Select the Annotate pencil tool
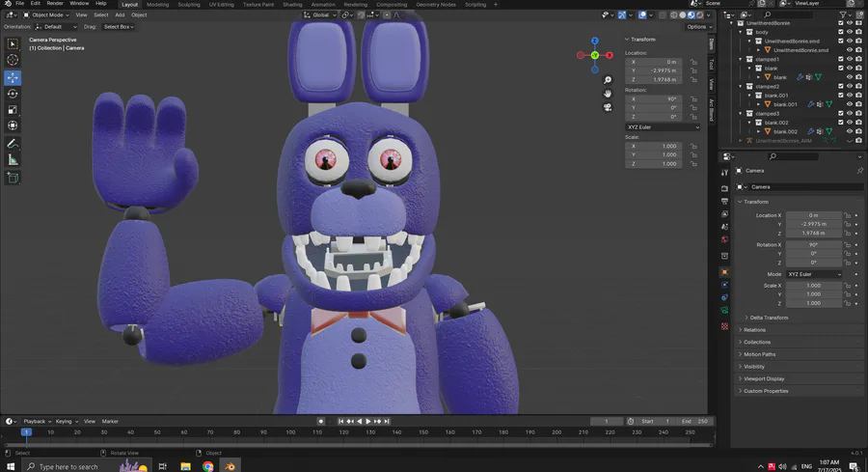The height and width of the screenshot is (472, 868). tap(13, 144)
